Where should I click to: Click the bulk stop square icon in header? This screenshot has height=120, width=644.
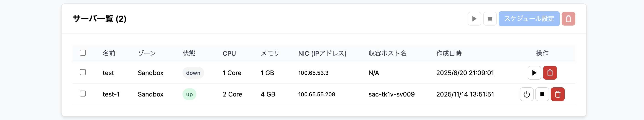point(490,19)
